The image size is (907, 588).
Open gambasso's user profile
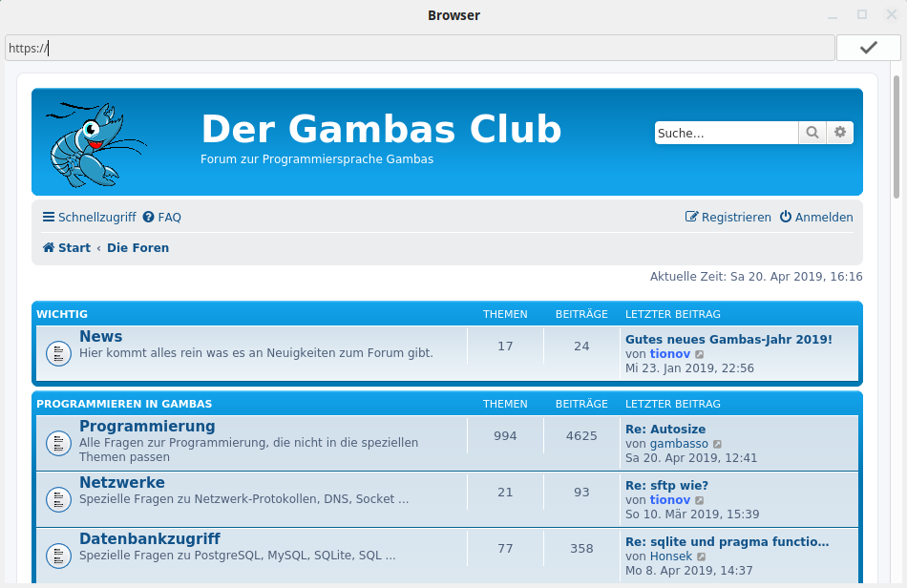pyautogui.click(x=679, y=444)
